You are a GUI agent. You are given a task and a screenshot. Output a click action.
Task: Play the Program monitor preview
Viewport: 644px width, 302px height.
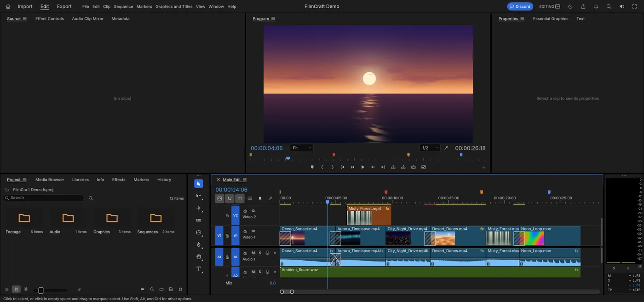[x=362, y=167]
